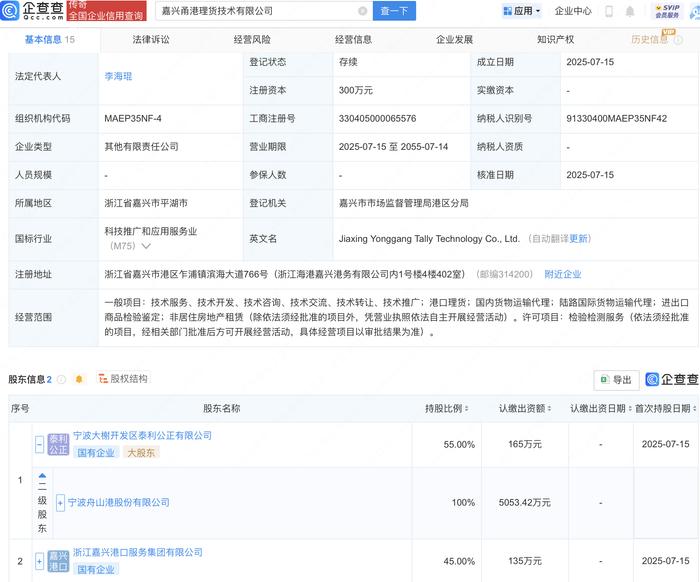Click 国有企业 tag under 泰利公正

pyautogui.click(x=96, y=453)
